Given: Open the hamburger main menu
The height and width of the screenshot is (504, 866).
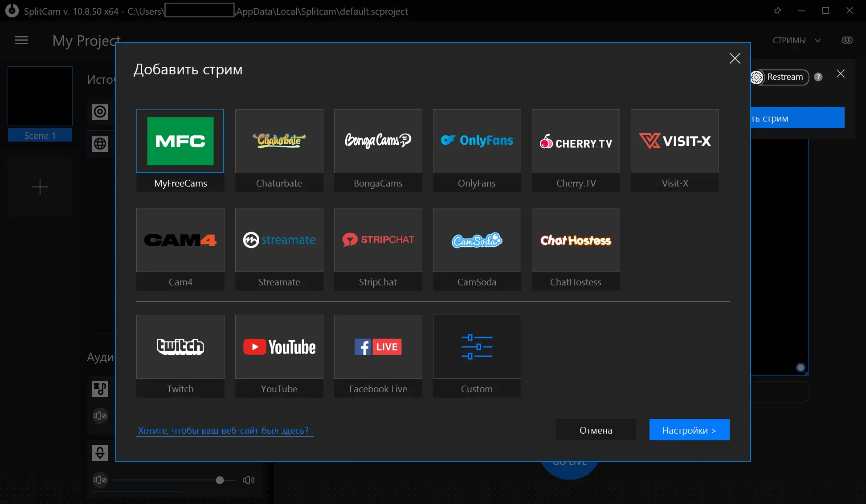Looking at the screenshot, I should [x=21, y=41].
